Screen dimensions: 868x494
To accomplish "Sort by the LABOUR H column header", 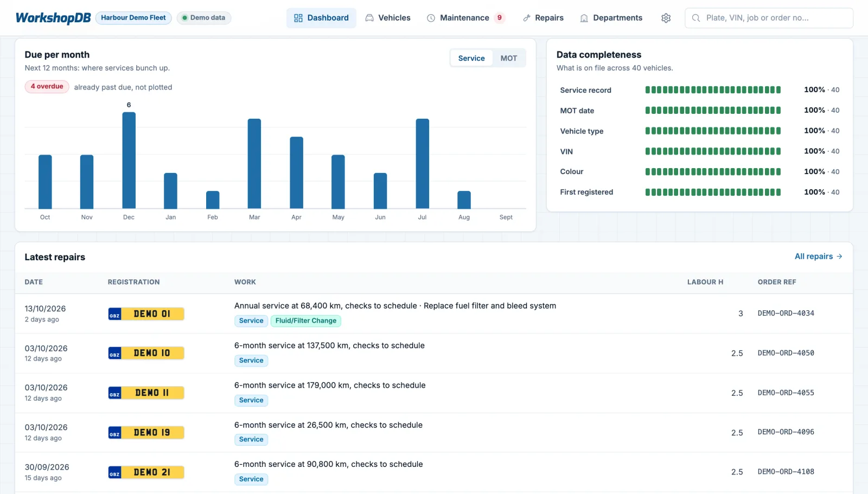I will (705, 282).
